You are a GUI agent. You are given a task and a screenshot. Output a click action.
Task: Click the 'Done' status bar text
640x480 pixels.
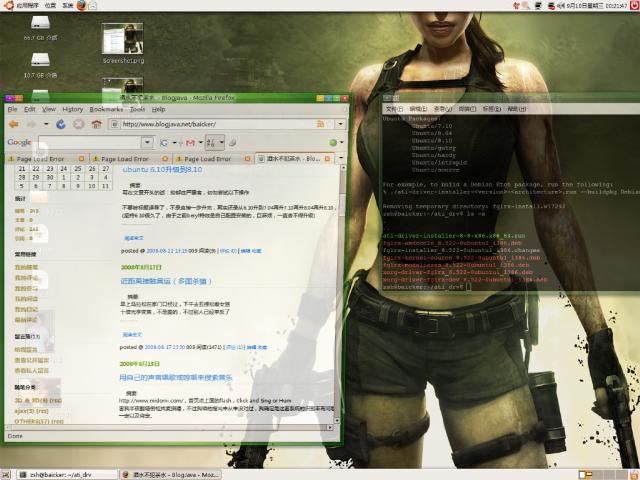(15, 436)
